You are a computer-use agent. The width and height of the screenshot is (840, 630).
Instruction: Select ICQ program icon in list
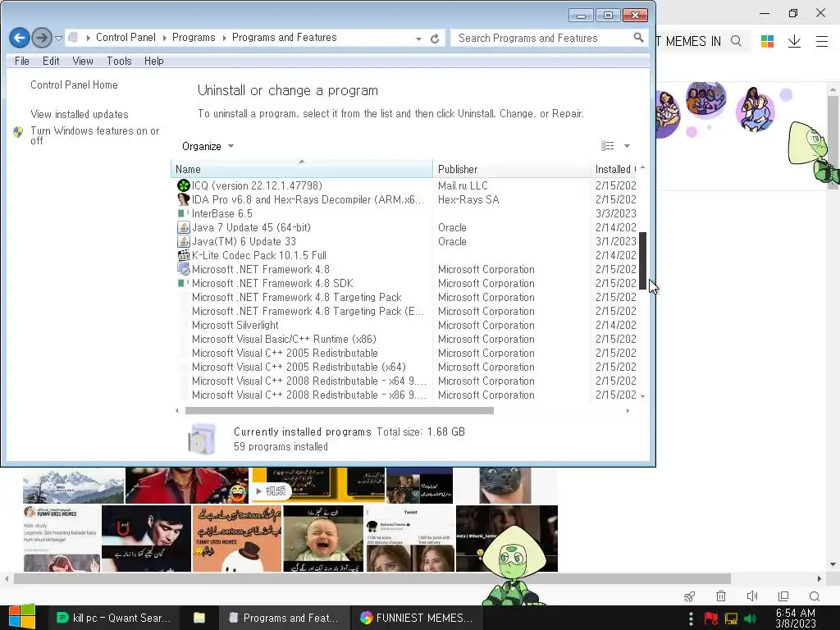pos(184,185)
